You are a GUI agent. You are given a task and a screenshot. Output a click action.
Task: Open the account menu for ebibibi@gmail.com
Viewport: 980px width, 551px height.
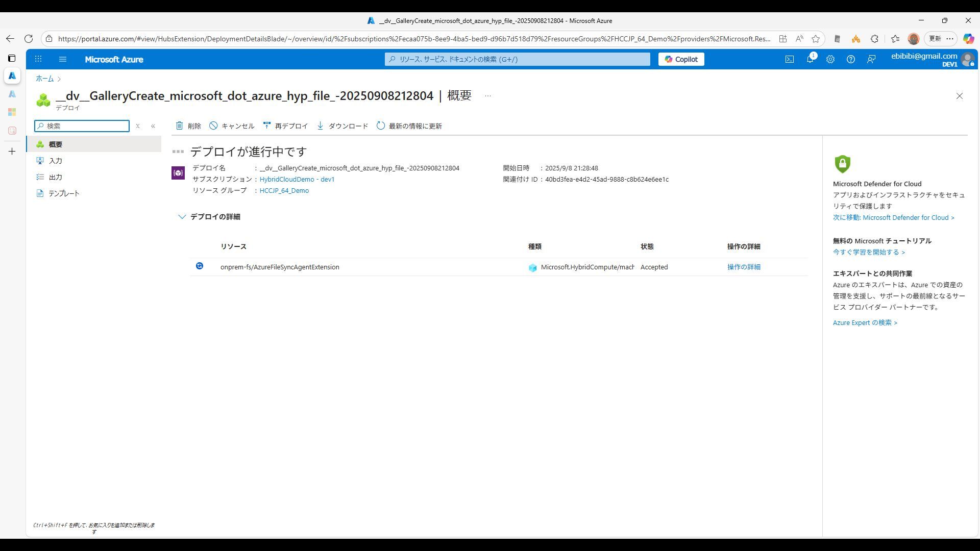click(x=932, y=59)
